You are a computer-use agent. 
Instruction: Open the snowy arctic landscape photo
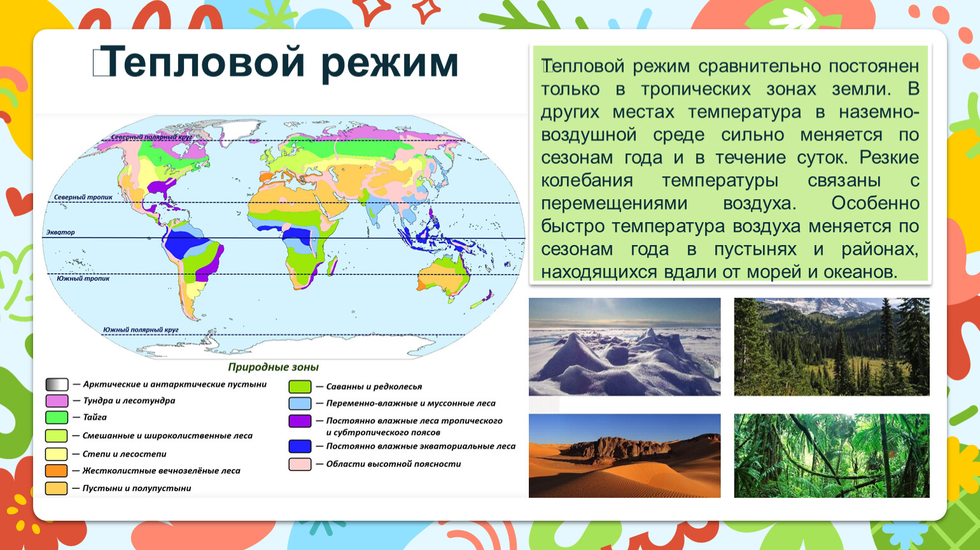[x=625, y=347]
